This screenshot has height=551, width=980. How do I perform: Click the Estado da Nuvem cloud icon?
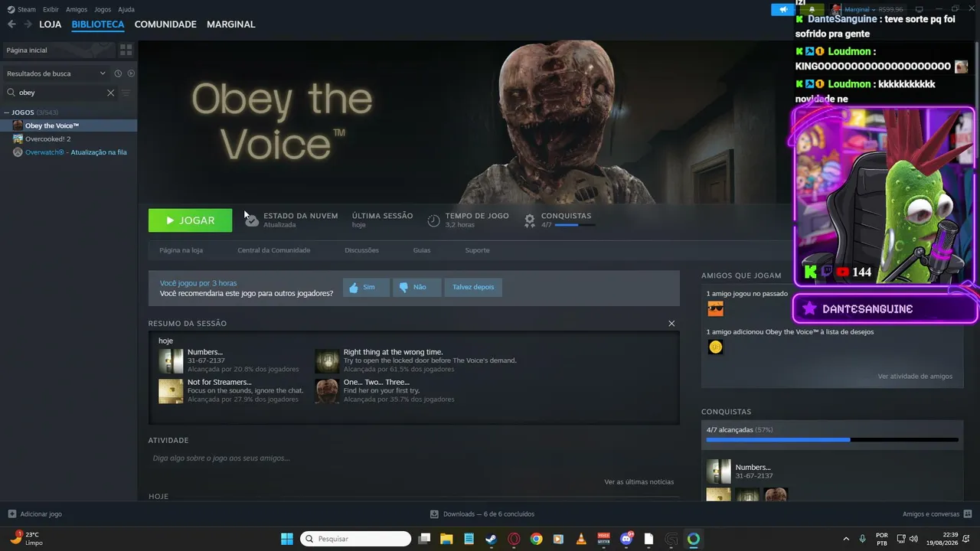coord(252,220)
